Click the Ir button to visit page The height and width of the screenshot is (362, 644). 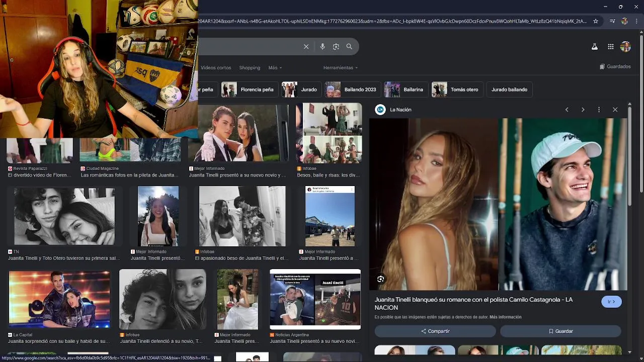tap(611, 302)
